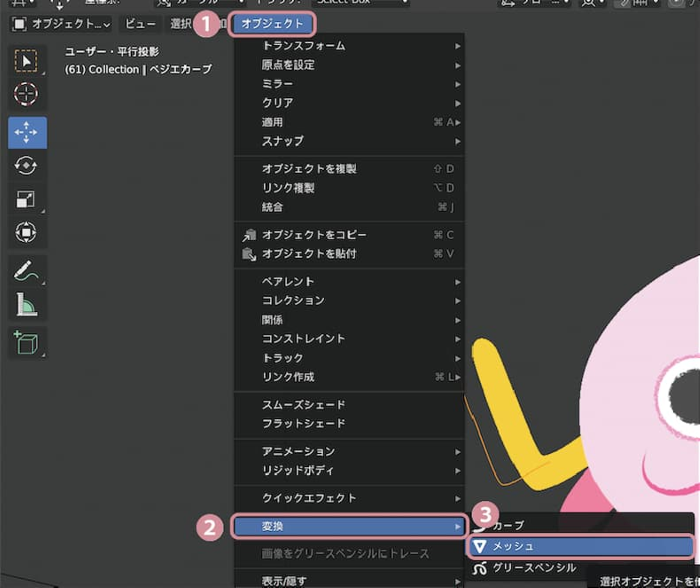Select the Select Box tool icon

[x=26, y=61]
